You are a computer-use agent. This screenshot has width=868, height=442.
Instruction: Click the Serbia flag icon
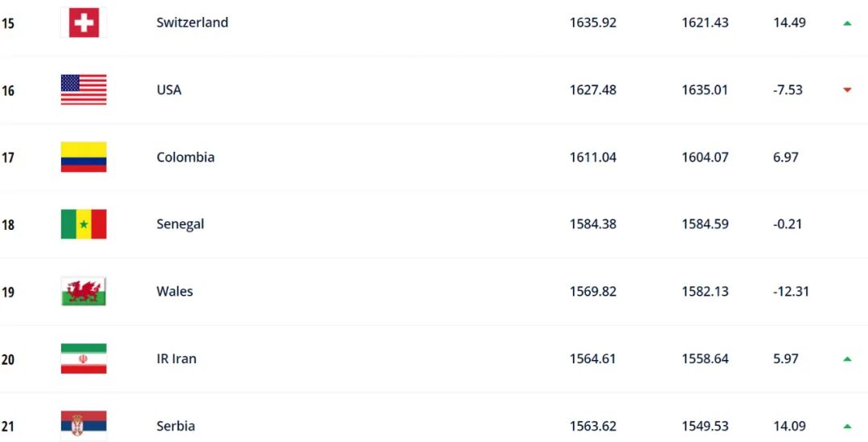pos(84,426)
